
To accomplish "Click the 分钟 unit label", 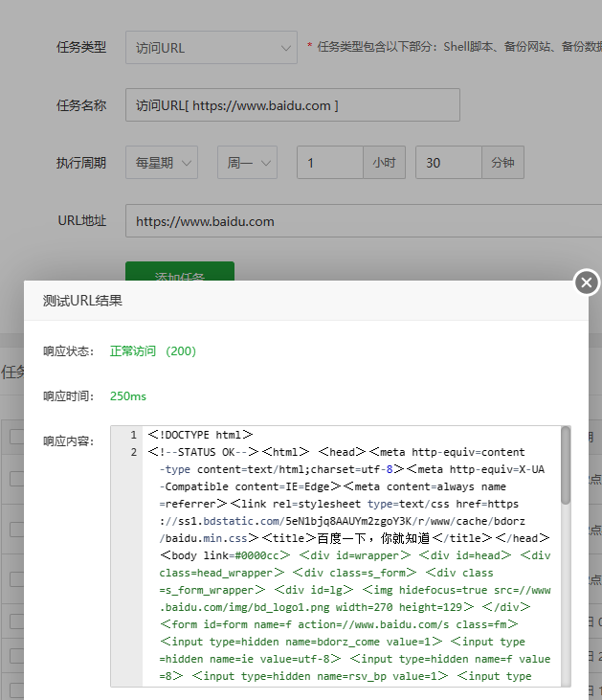I will (502, 163).
